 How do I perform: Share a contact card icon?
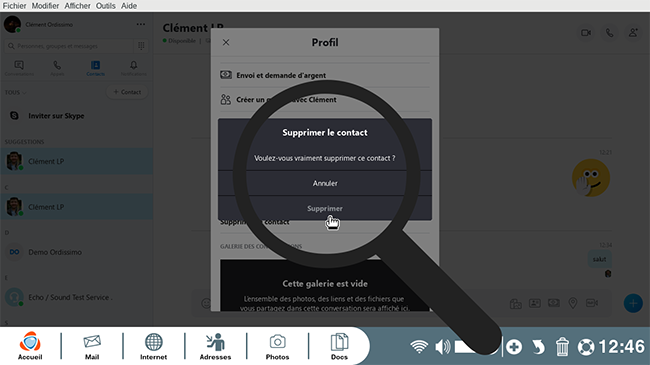[535, 303]
